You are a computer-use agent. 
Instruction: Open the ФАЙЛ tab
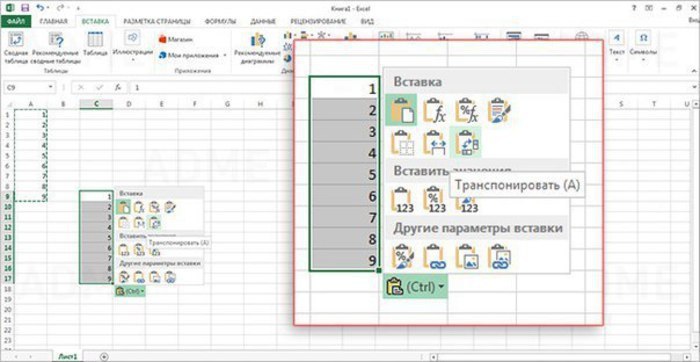point(16,21)
